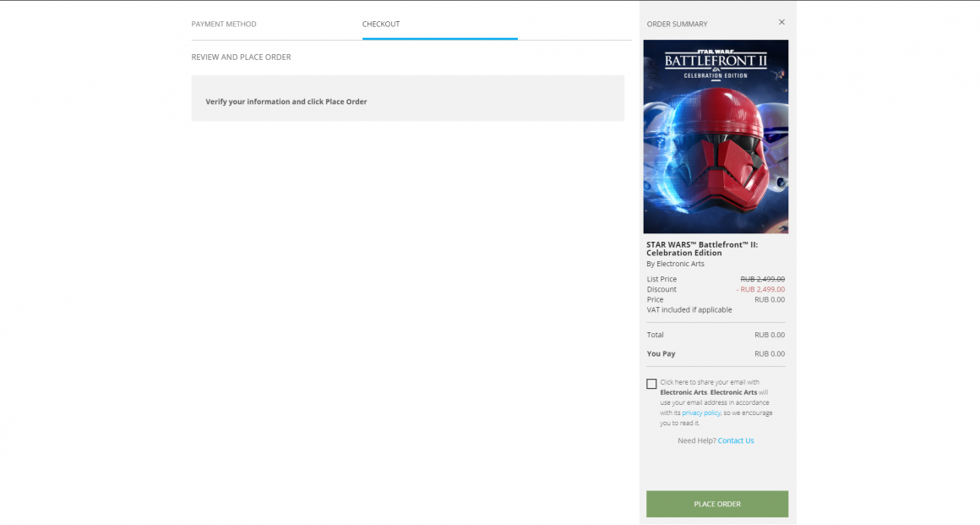Click the Need Help? text
Screen dimensions: 980x525
(x=696, y=440)
